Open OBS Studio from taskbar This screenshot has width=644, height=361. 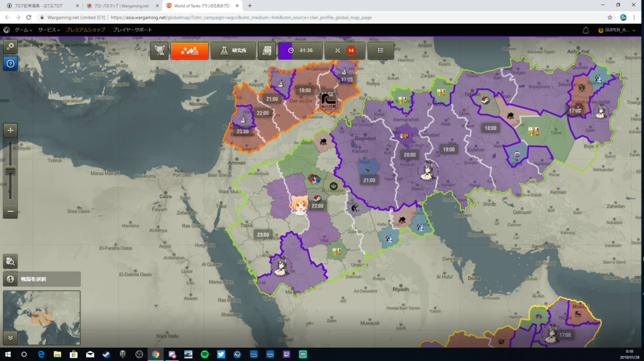coord(139,355)
